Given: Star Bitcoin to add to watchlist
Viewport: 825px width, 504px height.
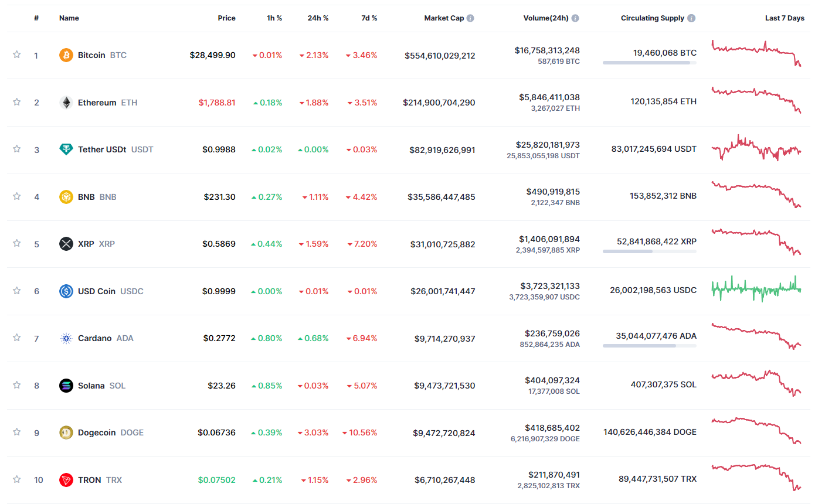Looking at the screenshot, I should coord(17,55).
